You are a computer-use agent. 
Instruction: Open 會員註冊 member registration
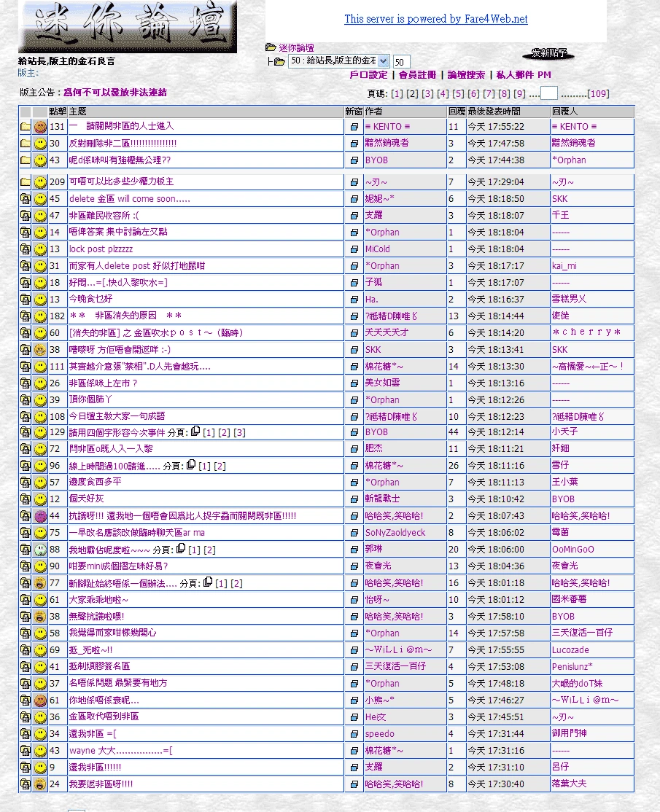pos(417,74)
